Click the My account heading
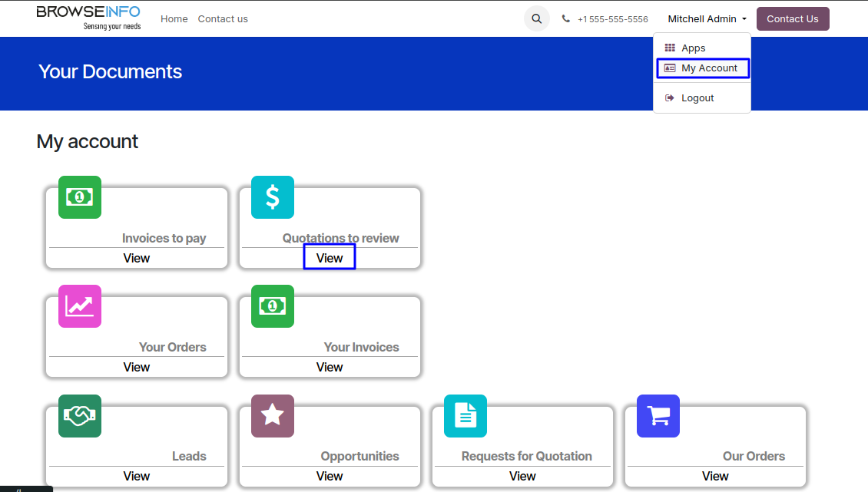This screenshot has width=868, height=492. pyautogui.click(x=87, y=142)
